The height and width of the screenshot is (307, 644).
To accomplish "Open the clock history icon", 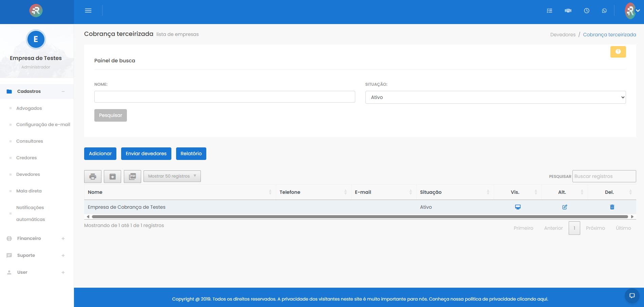I will 586,11.
